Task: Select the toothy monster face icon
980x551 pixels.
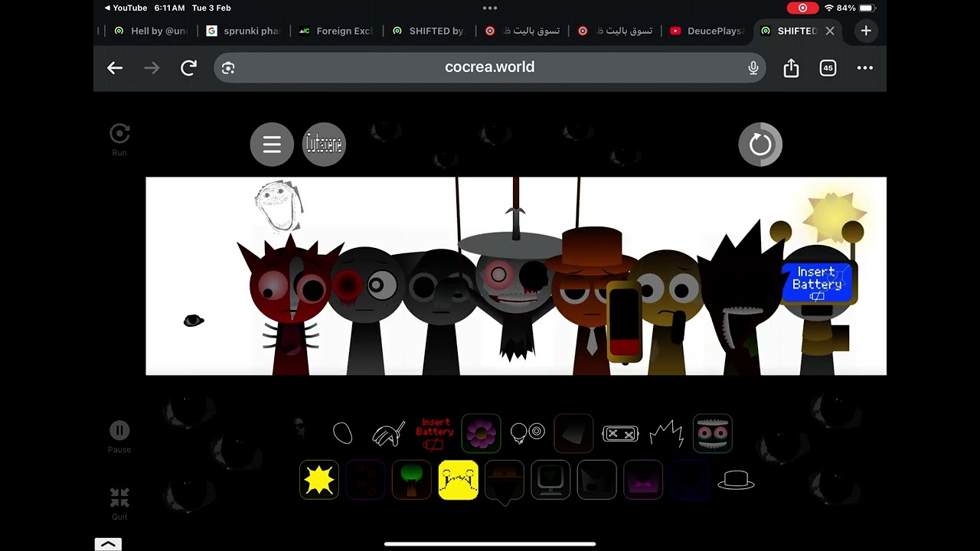Action: [712, 434]
